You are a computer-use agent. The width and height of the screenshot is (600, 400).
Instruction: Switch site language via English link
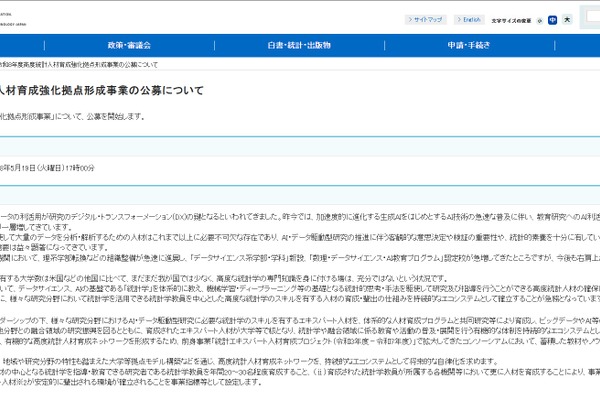[x=469, y=20]
